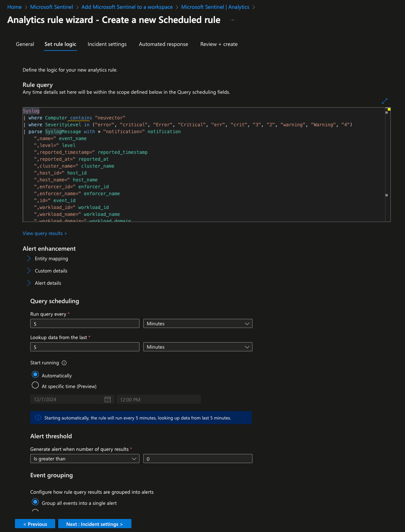Go to the Automated response tab
This screenshot has height=532, width=405.
tap(163, 44)
